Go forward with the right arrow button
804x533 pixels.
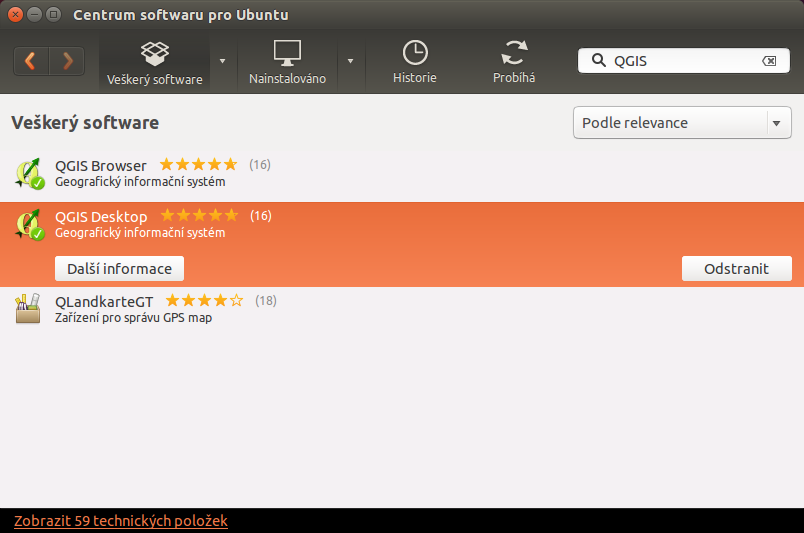(x=67, y=61)
